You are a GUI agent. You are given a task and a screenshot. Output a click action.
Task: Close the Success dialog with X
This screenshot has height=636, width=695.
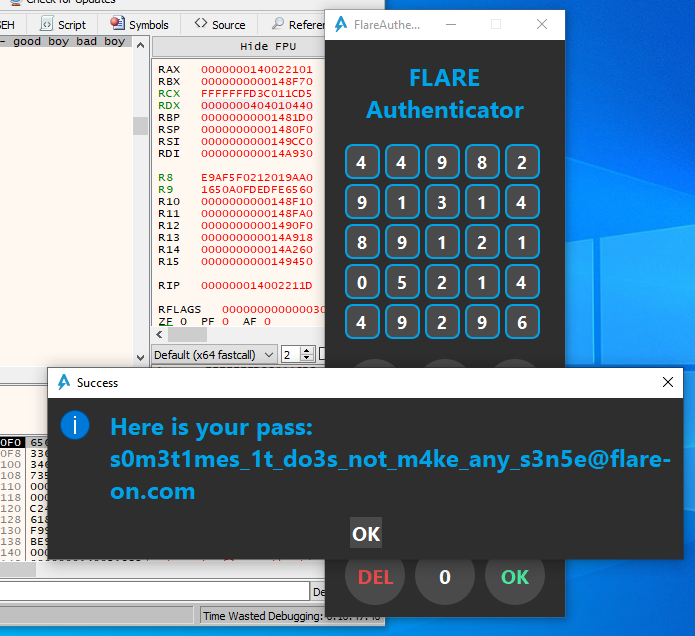[668, 382]
